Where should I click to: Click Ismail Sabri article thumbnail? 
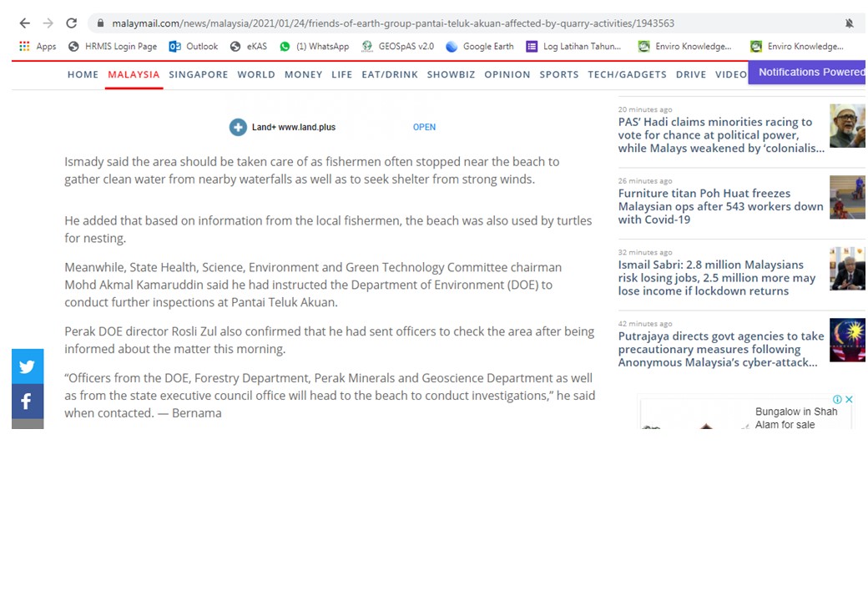click(x=847, y=269)
